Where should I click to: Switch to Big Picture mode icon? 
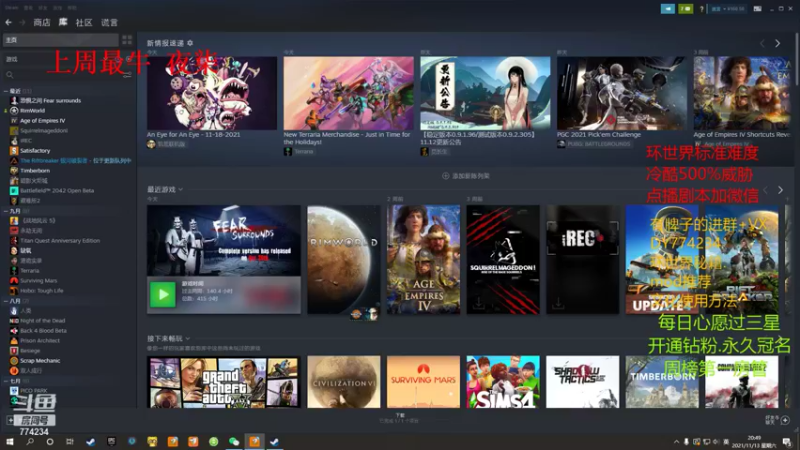(x=758, y=9)
